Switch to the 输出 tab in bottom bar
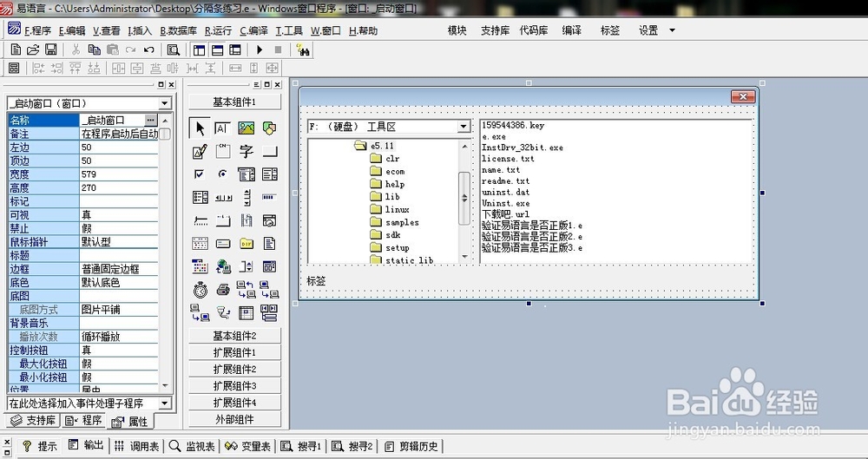This screenshot has width=868, height=459. 86,446
